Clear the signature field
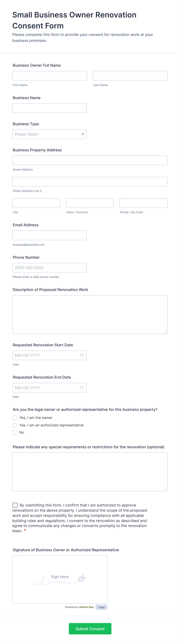The width and height of the screenshot is (178, 644). click(101, 607)
